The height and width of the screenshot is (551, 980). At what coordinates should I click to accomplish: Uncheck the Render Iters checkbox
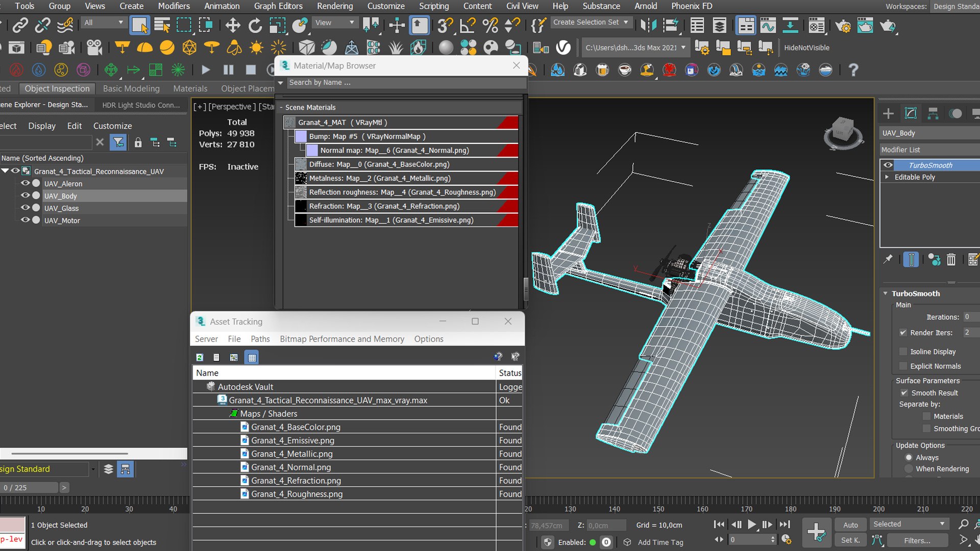click(x=903, y=333)
